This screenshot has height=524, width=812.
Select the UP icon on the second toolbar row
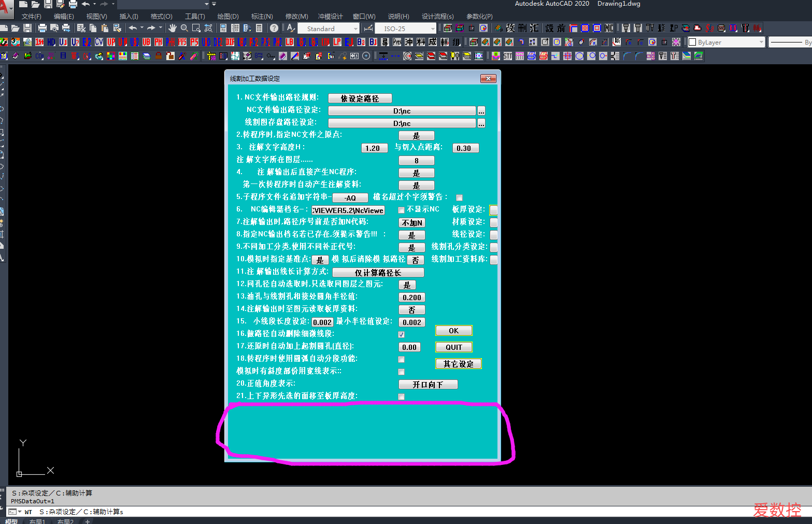[x=110, y=42]
